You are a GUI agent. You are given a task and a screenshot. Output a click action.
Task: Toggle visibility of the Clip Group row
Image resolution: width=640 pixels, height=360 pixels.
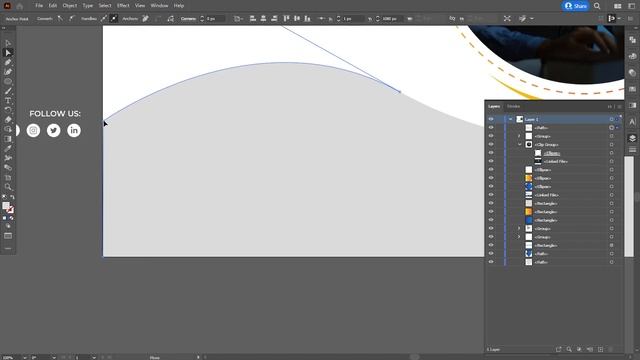coord(491,144)
